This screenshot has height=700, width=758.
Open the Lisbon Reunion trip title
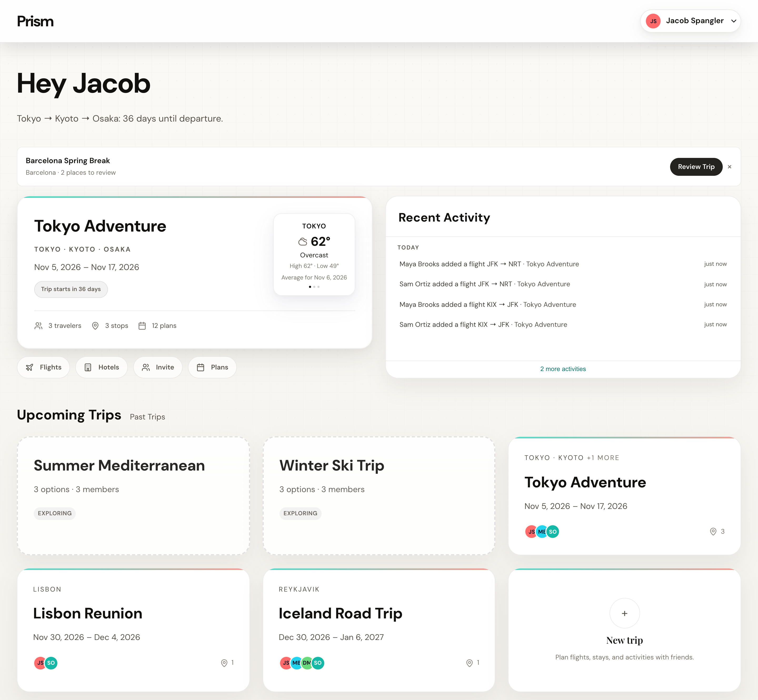click(x=87, y=613)
